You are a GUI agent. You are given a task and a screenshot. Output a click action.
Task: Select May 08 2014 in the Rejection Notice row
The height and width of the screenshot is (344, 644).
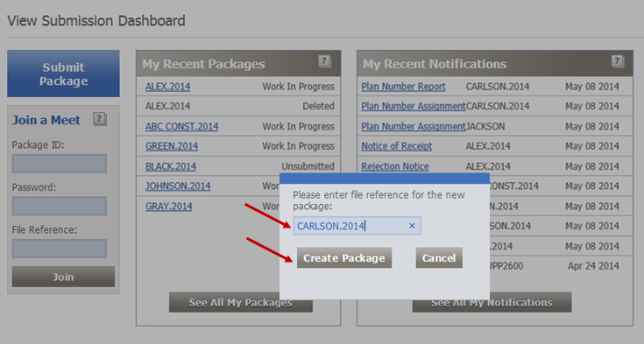point(591,166)
